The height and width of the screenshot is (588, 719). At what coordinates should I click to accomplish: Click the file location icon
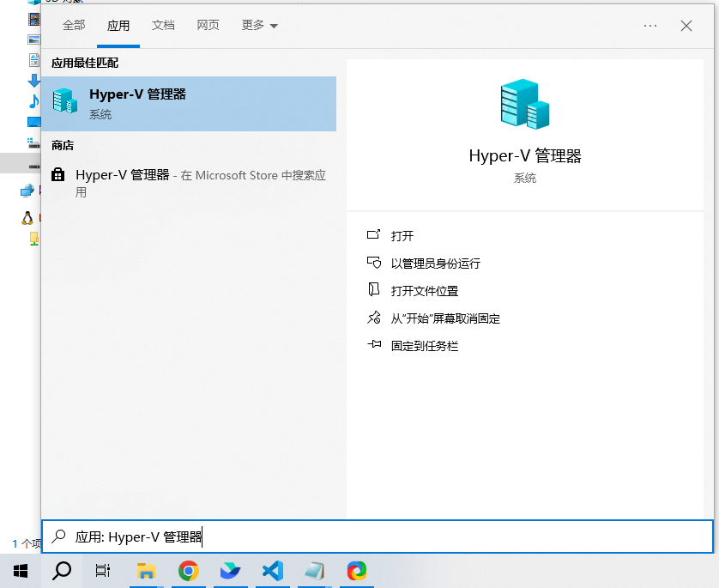coord(374,289)
